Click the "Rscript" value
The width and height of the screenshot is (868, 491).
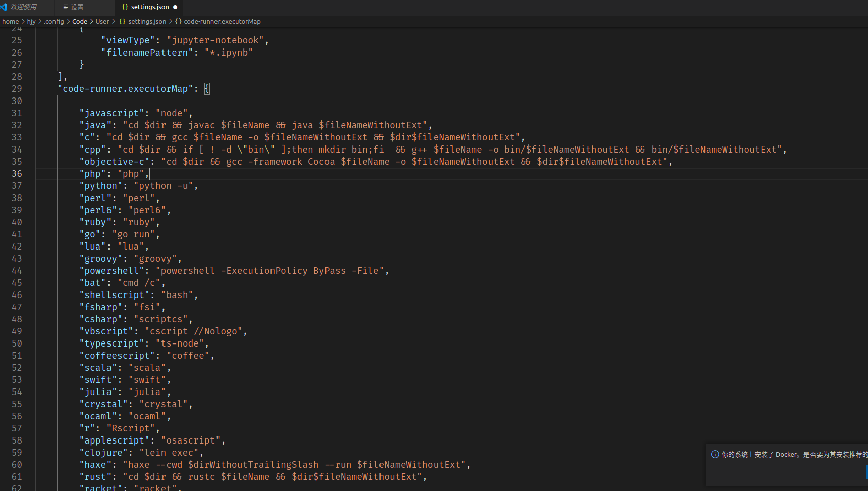click(x=131, y=428)
